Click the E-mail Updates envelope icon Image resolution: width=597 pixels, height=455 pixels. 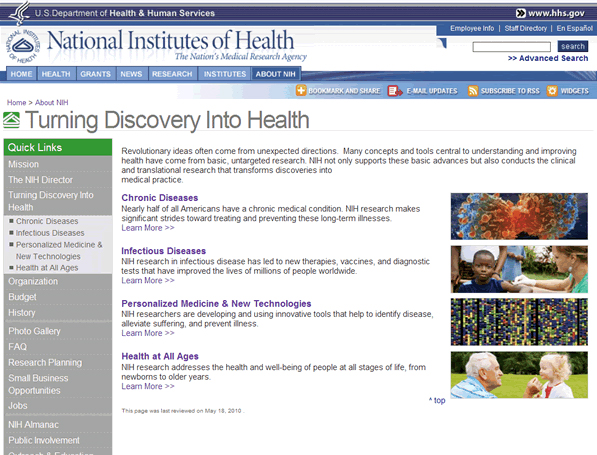pos(395,91)
